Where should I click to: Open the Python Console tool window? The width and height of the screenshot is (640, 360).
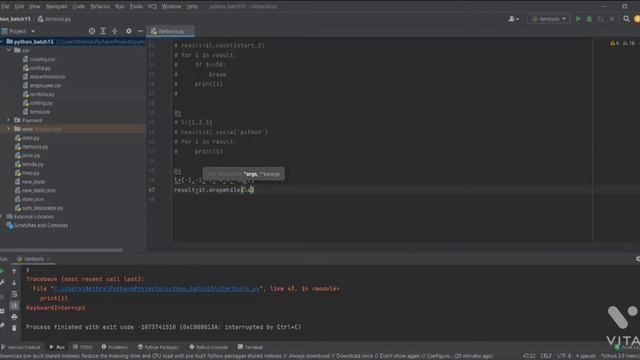tap(209, 347)
